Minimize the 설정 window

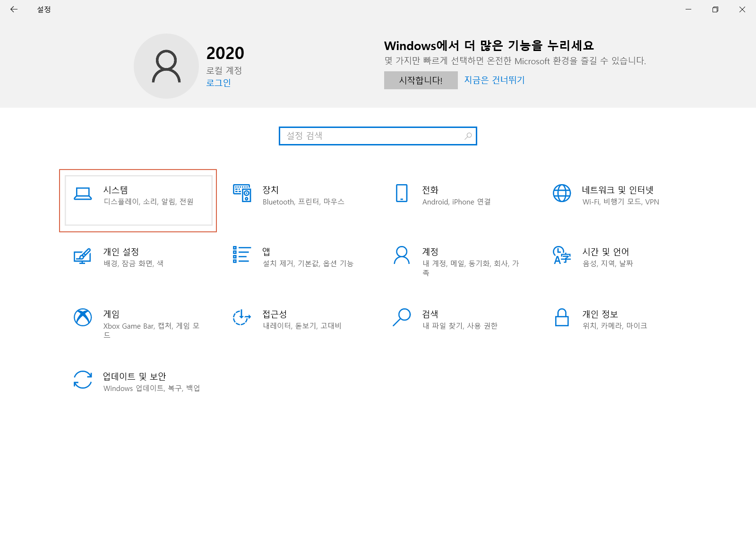(x=688, y=9)
